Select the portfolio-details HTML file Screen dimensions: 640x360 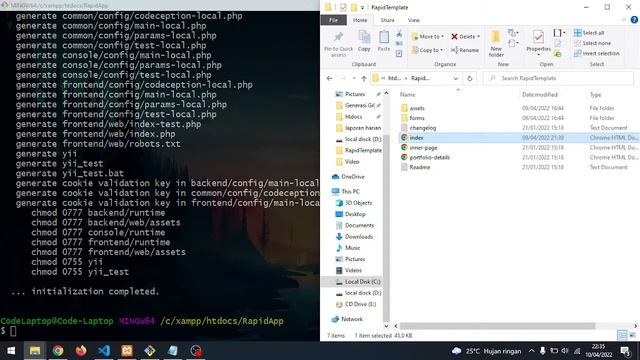point(429,157)
